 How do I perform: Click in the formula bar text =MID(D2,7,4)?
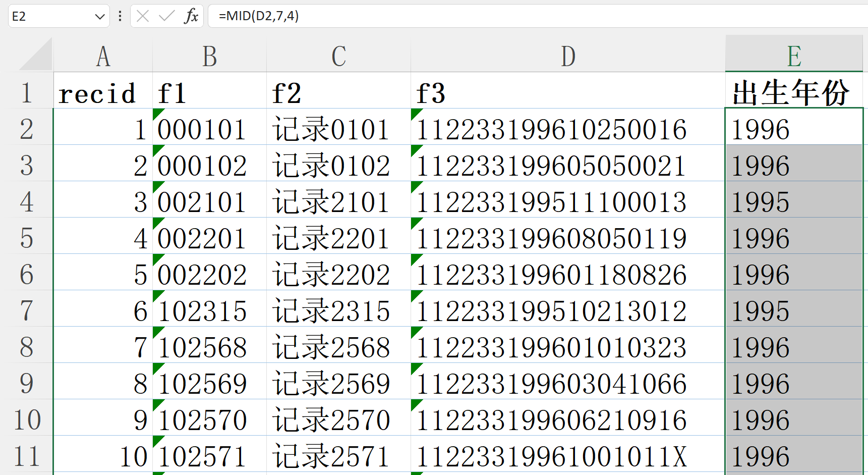(259, 16)
